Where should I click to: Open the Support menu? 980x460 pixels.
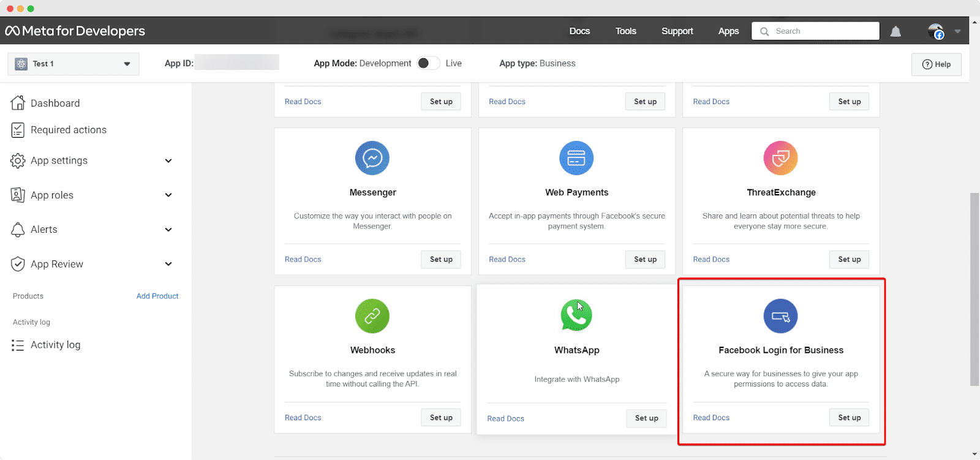677,31
